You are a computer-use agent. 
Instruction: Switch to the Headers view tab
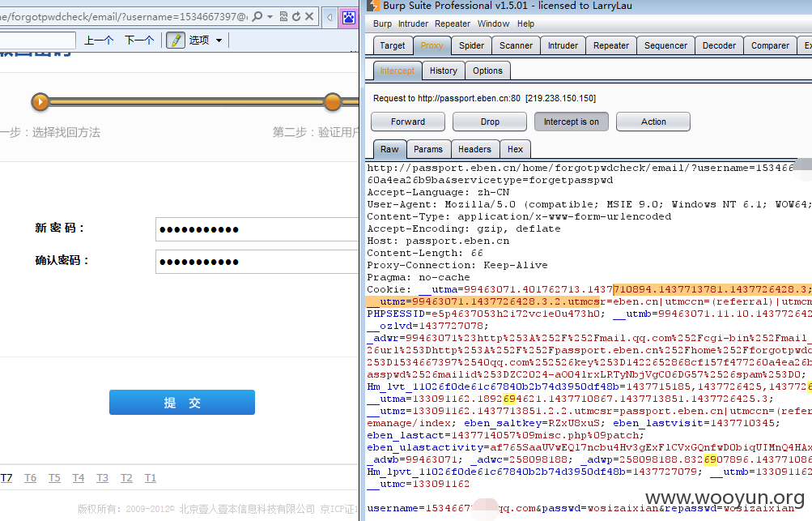click(474, 149)
